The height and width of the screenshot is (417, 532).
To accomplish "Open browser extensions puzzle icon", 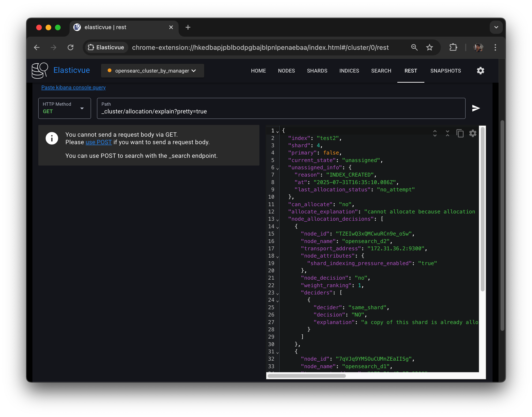I will [x=453, y=47].
